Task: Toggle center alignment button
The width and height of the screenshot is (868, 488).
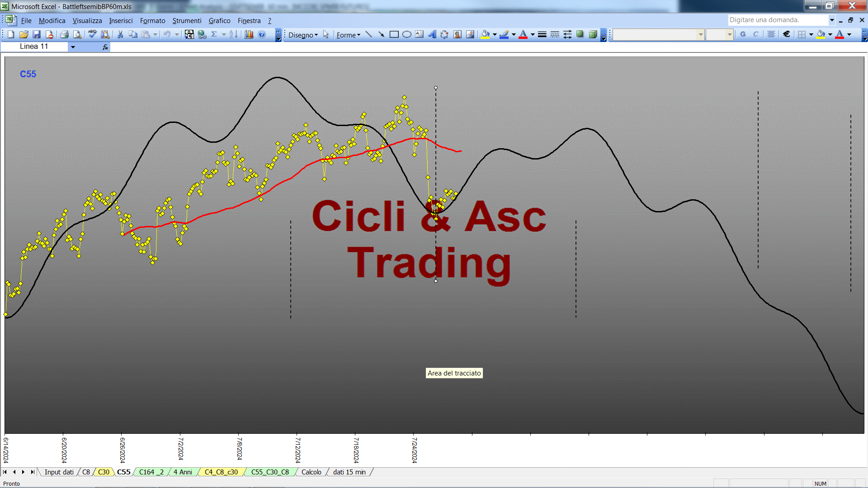Action: click(x=771, y=34)
